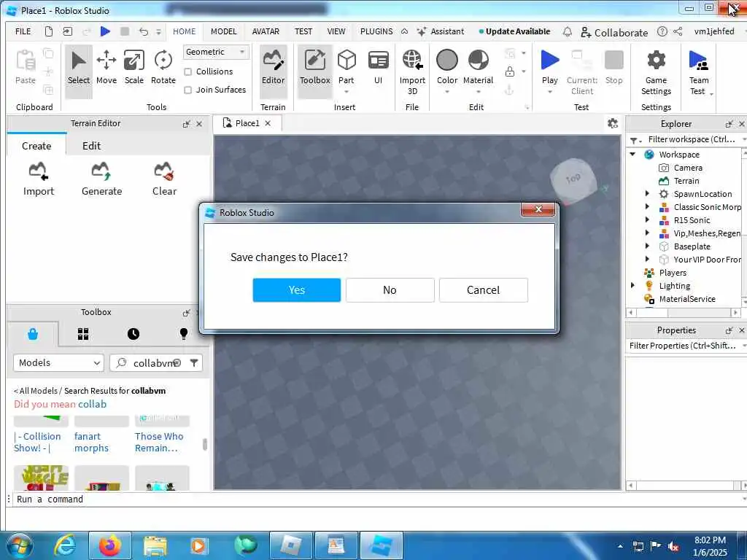Screen dimensions: 747x560
Task: Click the New file icon
Action: pyautogui.click(x=49, y=31)
